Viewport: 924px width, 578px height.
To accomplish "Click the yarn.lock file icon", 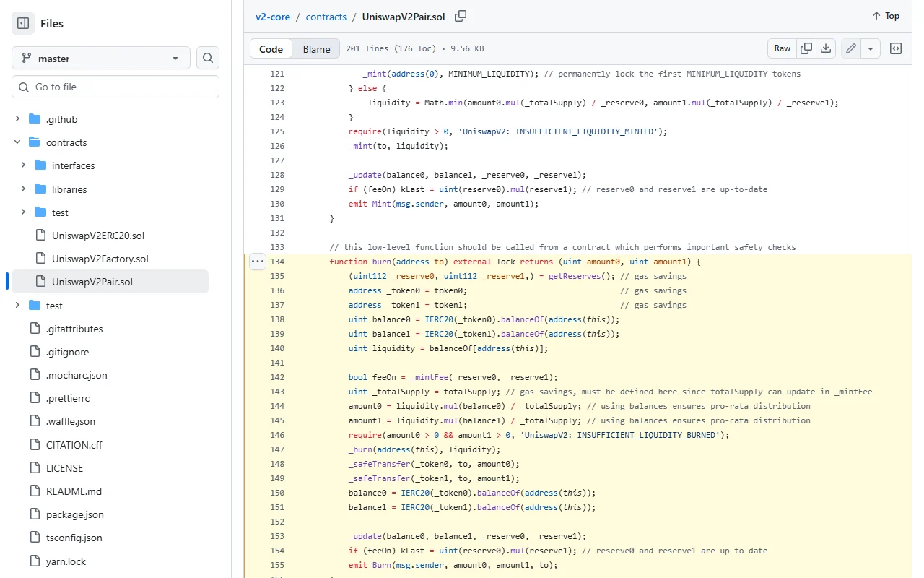I will (34, 561).
